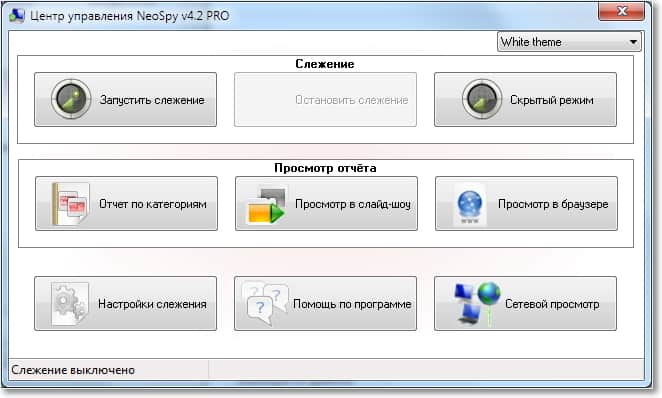The width and height of the screenshot is (662, 398).
Task: Click the radar icon on Скрытый режим
Action: pyautogui.click(x=482, y=99)
